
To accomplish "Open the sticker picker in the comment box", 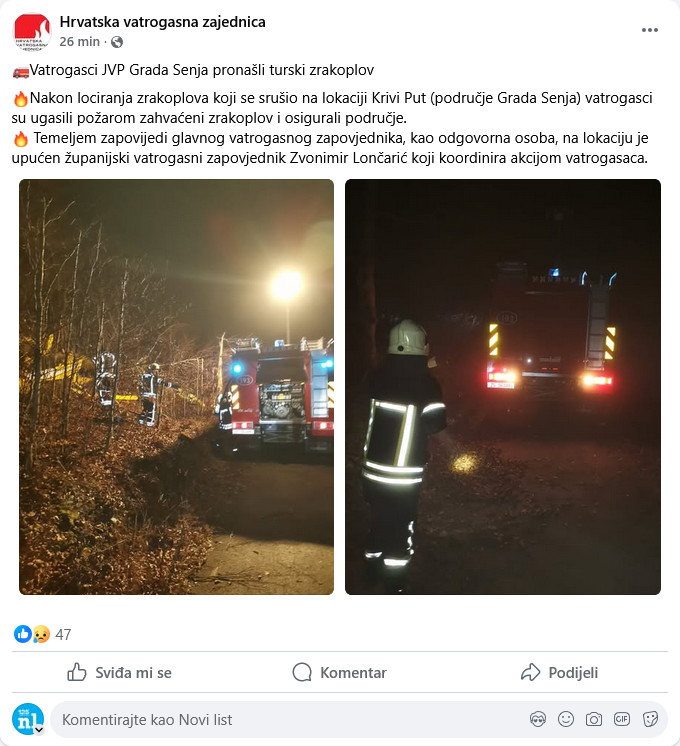I will click(x=650, y=719).
